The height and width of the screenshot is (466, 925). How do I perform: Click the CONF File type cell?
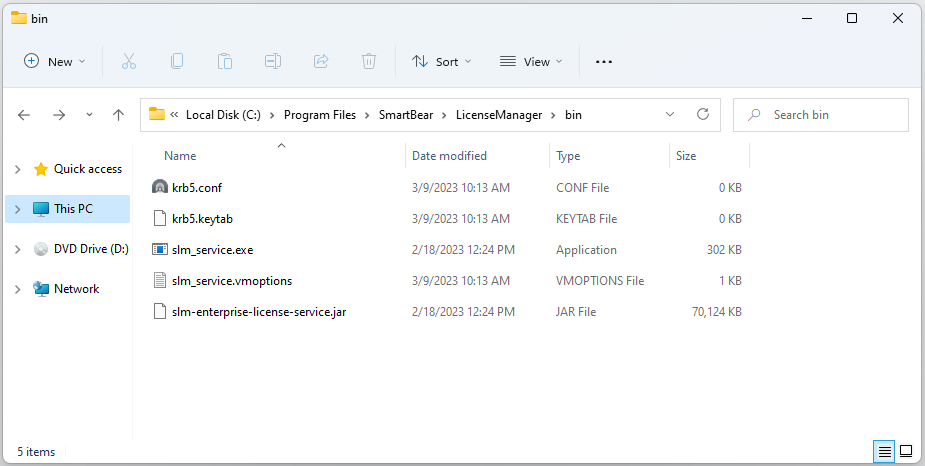582,188
